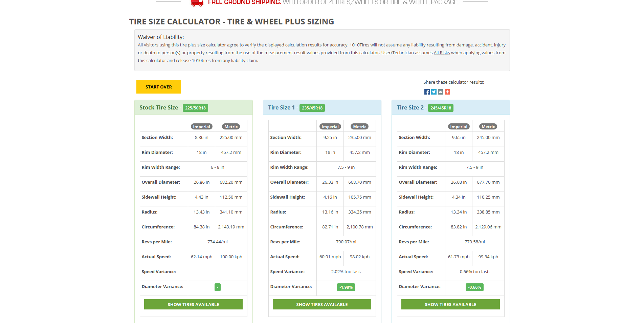This screenshot has height=323, width=644.
Task: Click the red shipping truck icon
Action: point(197,3)
